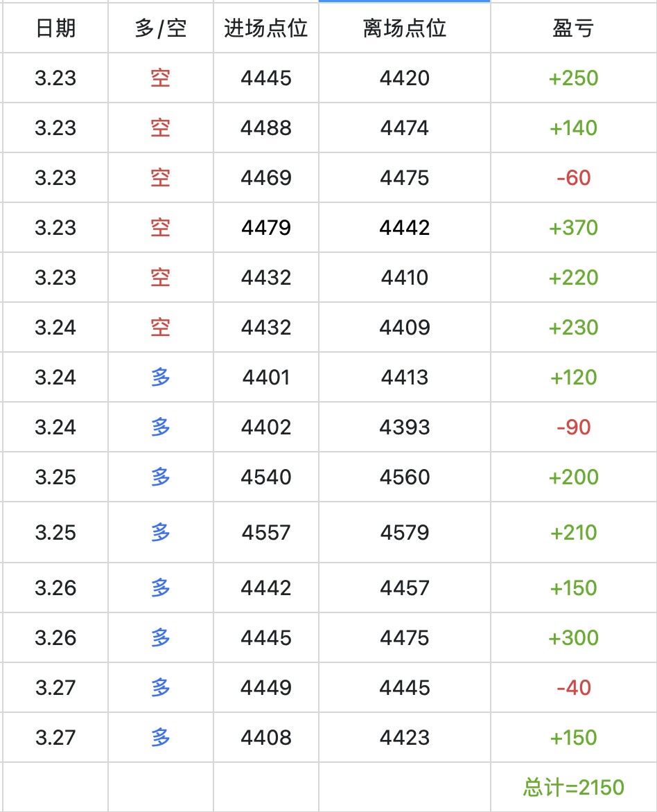The width and height of the screenshot is (657, 812).
Task: Click entry price cell 4488
Action: tap(266, 128)
